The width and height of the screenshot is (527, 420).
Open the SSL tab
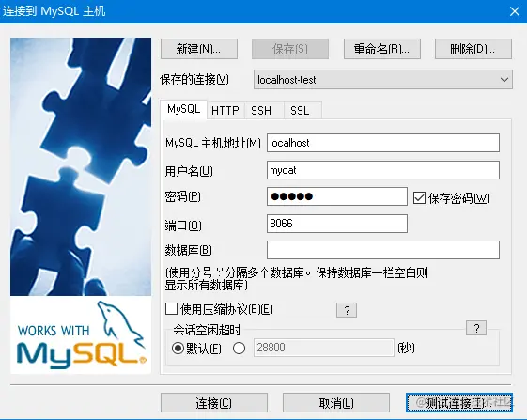tap(300, 110)
